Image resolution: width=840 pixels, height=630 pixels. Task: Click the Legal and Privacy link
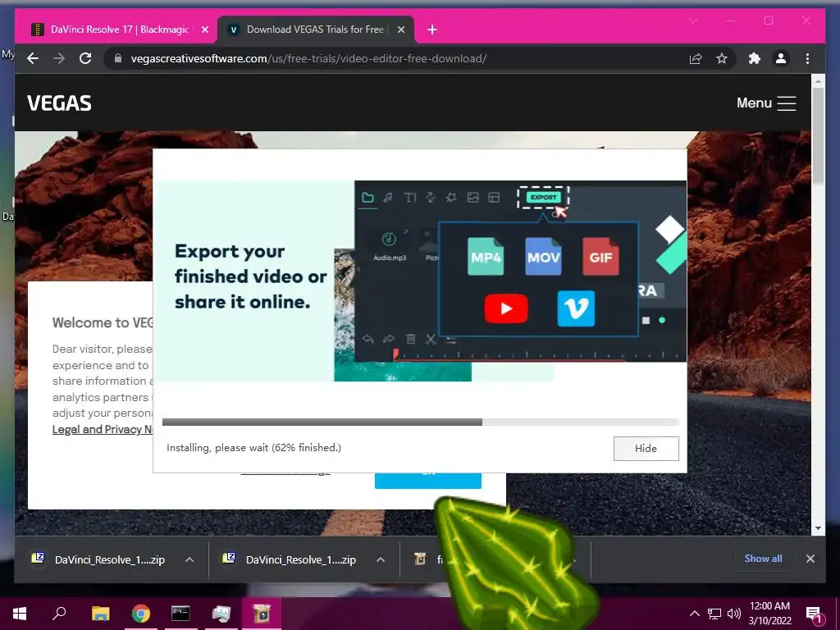(x=103, y=429)
